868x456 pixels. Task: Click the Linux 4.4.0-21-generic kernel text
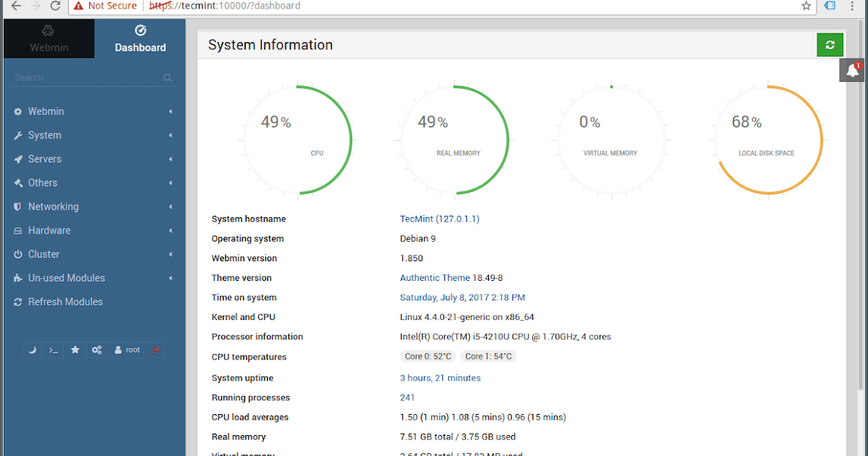[467, 317]
